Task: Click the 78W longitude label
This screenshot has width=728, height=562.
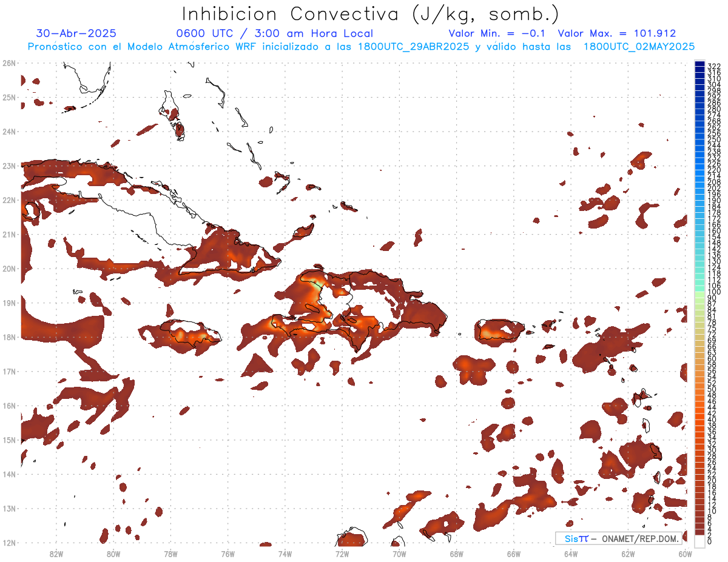Action: 170,554
